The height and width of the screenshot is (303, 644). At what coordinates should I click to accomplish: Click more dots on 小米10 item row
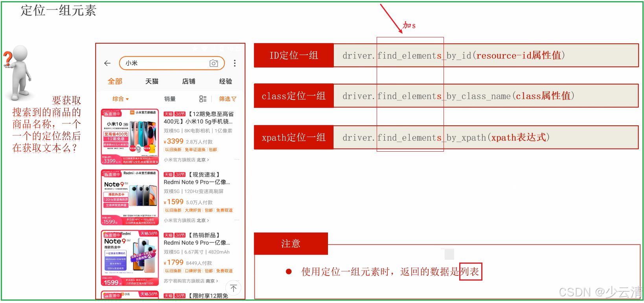tap(237, 160)
